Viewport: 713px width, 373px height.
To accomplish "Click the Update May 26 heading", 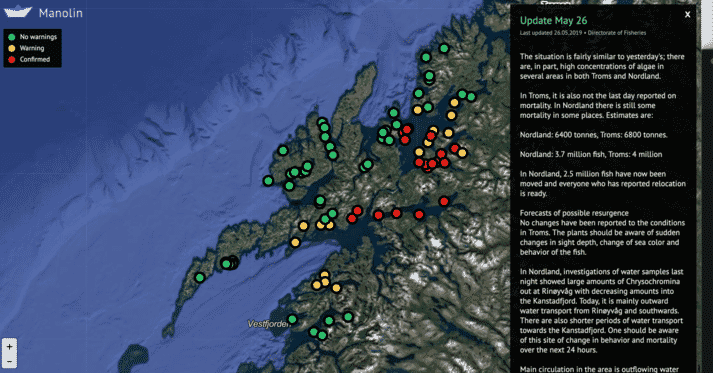I will point(553,20).
